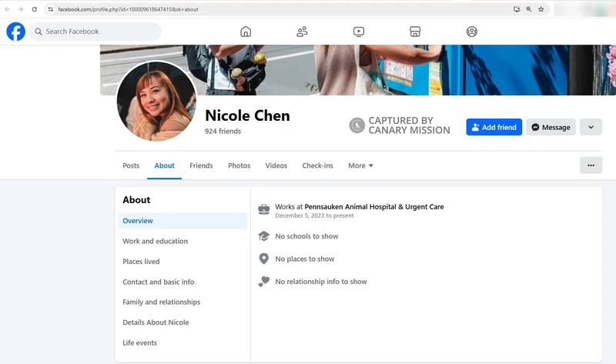Image resolution: width=616 pixels, height=364 pixels.
Task: Go back using browser back arrow
Action: pos(8,9)
